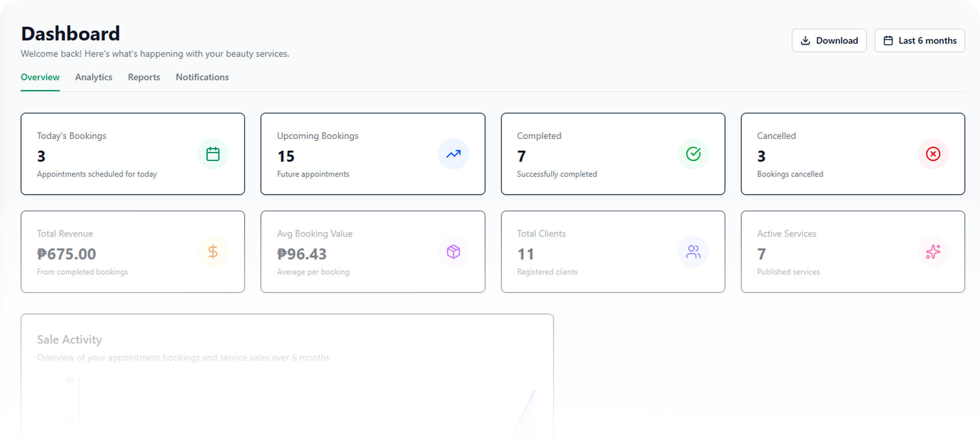Click the red X icon in Cancelled
Screen dimensions: 980x446
(x=933, y=154)
